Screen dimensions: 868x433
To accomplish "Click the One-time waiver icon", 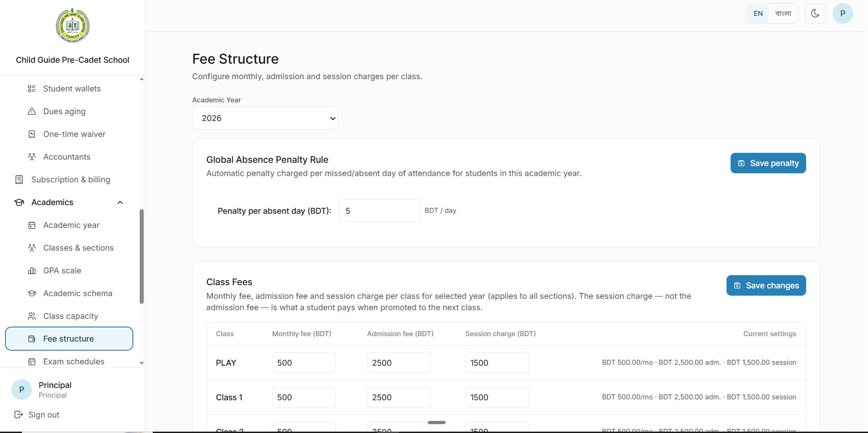I will (x=32, y=134).
